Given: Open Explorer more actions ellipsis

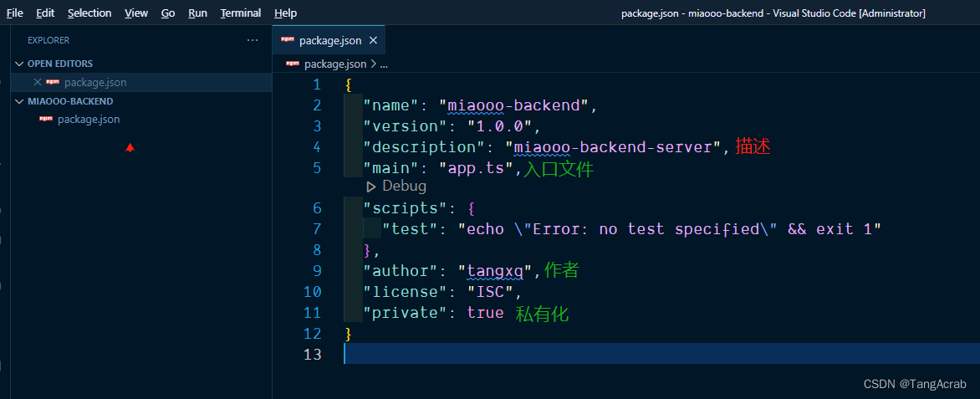Looking at the screenshot, I should (x=253, y=40).
